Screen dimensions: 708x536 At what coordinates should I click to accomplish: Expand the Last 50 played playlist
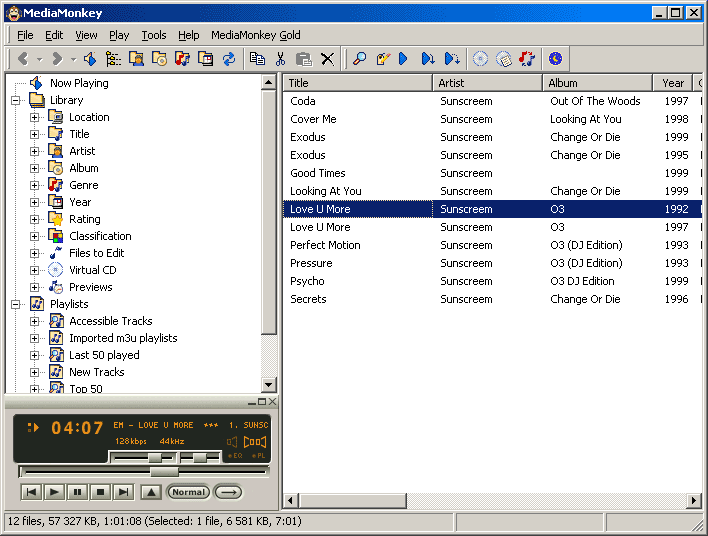click(34, 355)
